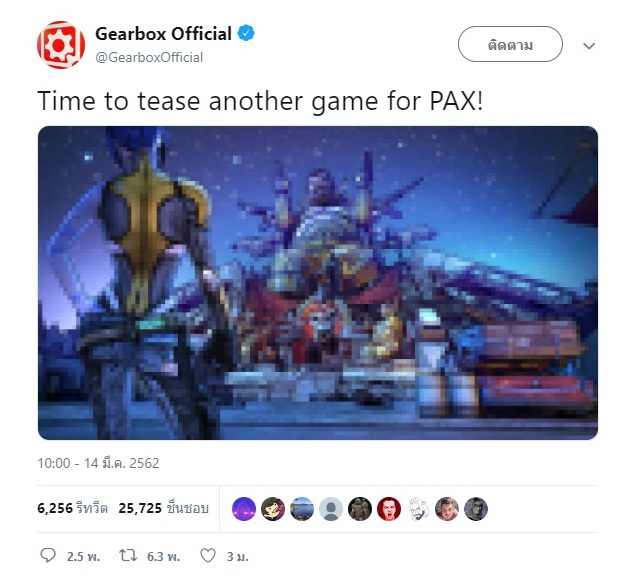Click the 10:00 - 14 มี.ค. 2562 timestamp
This screenshot has width=635, height=583.
pyautogui.click(x=98, y=463)
